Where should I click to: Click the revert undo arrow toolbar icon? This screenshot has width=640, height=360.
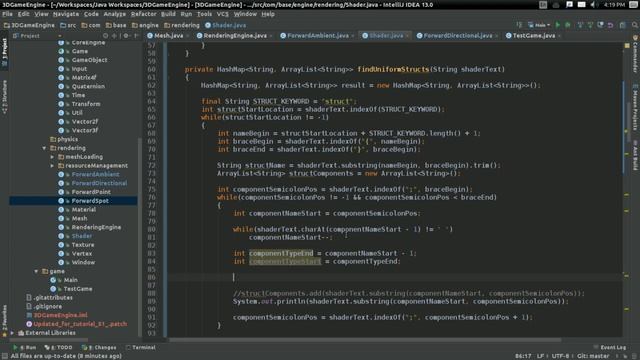tap(611, 25)
